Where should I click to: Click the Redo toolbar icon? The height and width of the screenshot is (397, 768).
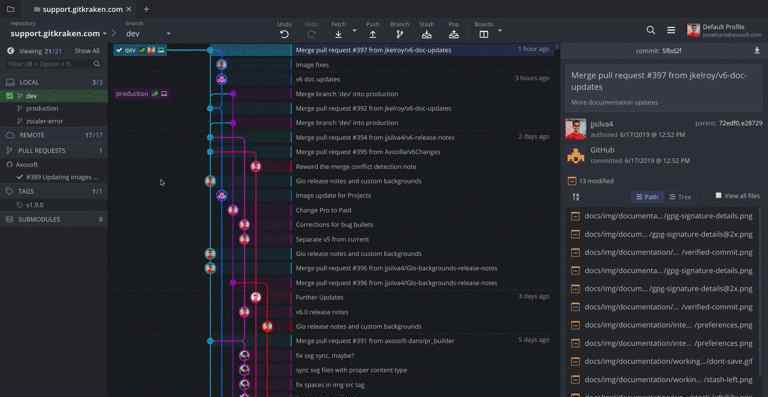pos(311,34)
